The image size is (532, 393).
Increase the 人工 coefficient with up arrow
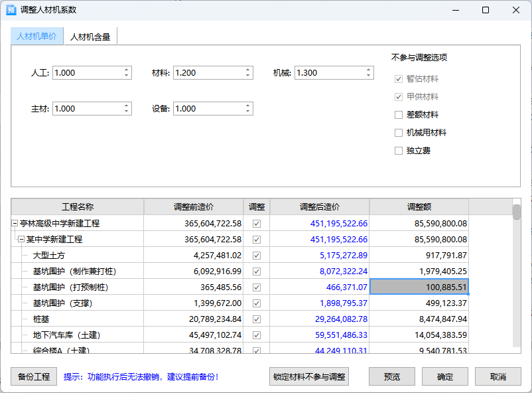point(126,70)
